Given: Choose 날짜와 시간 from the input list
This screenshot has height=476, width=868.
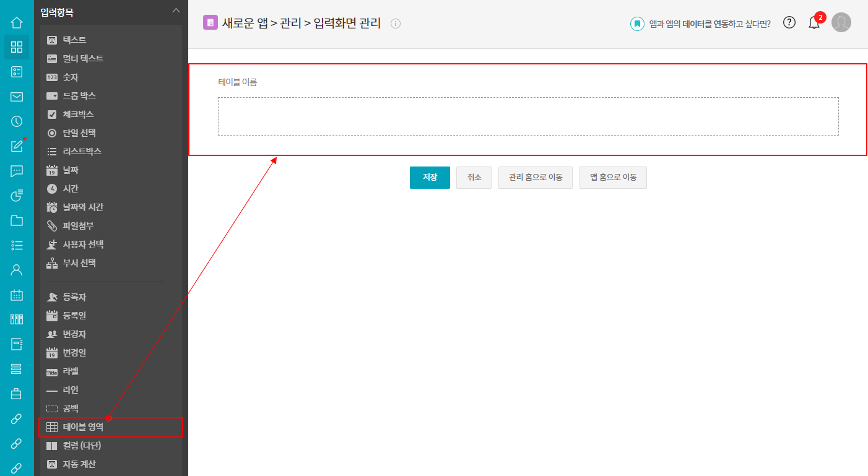Looking at the screenshot, I should pyautogui.click(x=83, y=207).
